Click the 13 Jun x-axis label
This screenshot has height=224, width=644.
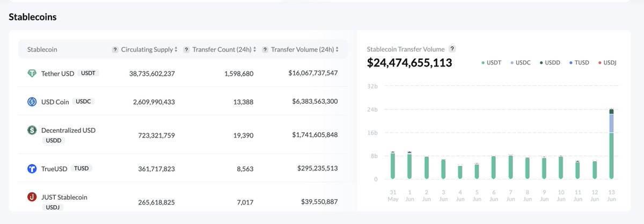pos(611,195)
